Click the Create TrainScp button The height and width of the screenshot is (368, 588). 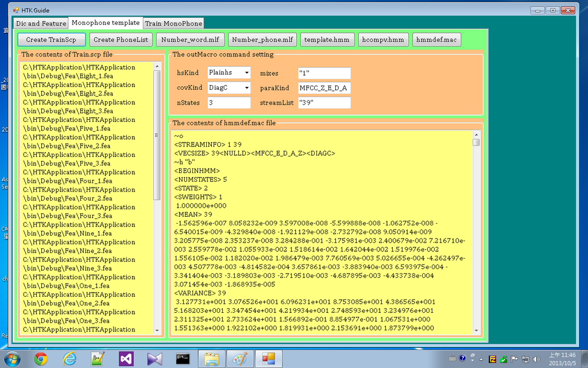click(51, 40)
